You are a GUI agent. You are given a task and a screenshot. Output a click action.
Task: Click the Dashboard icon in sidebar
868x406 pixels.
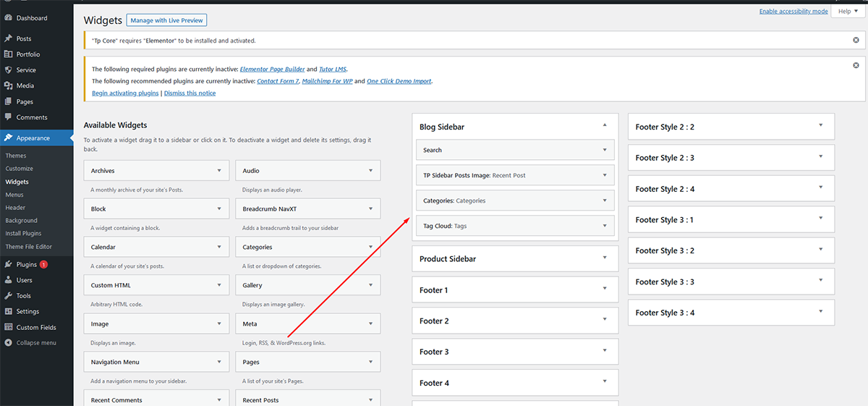pyautogui.click(x=8, y=18)
